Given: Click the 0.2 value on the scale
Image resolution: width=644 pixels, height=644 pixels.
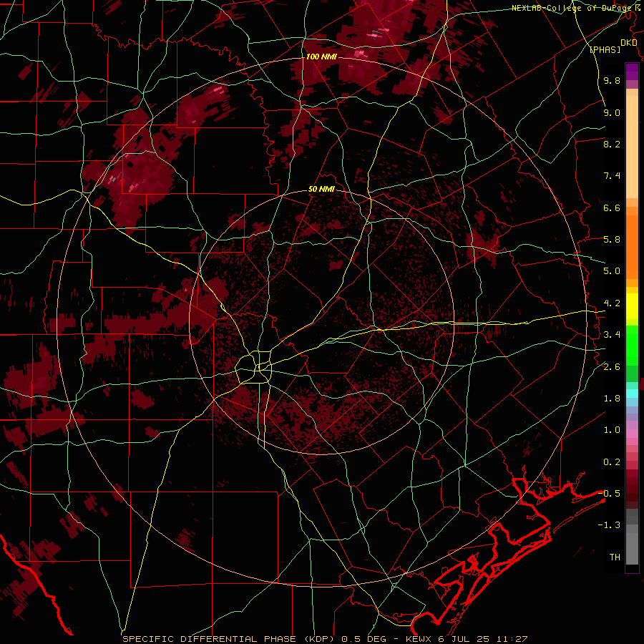Looking at the screenshot, I should [612, 462].
